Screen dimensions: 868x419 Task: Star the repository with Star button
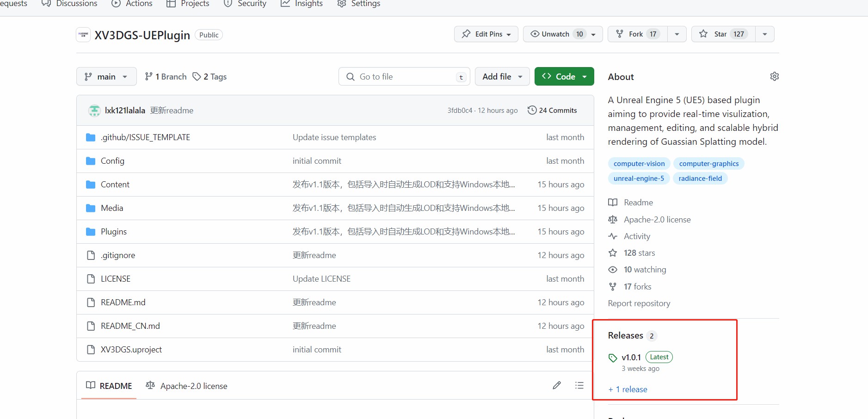724,34
